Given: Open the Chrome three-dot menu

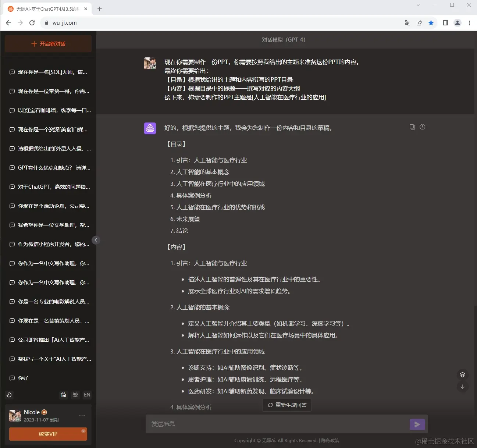Looking at the screenshot, I should (469, 23).
